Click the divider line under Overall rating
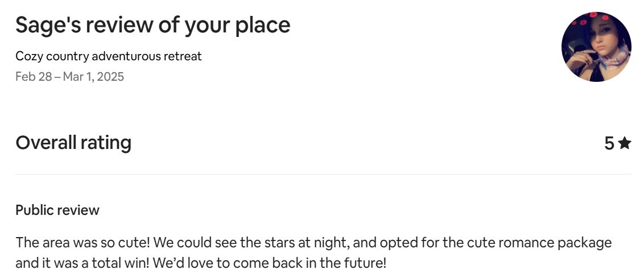Screen dimensions: 644x278 click(x=323, y=174)
